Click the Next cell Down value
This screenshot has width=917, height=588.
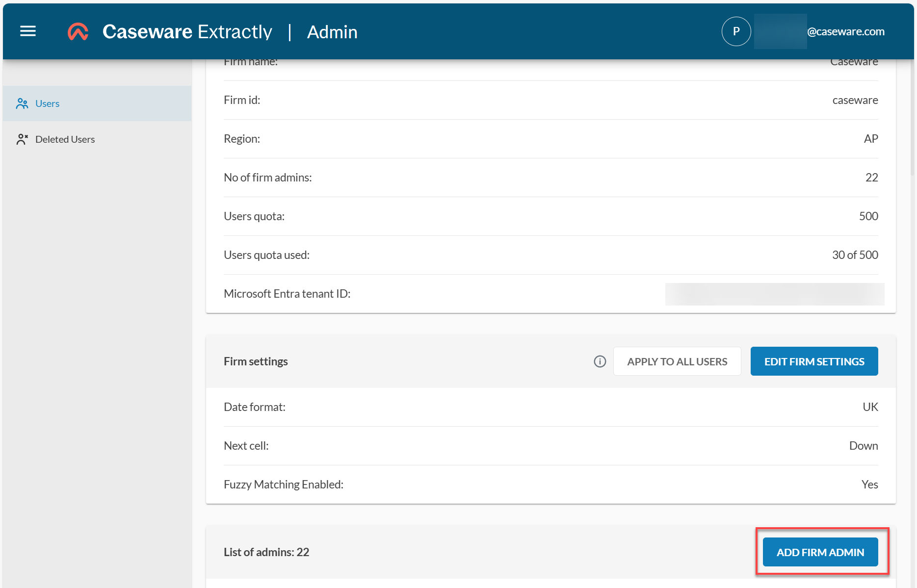[864, 445]
